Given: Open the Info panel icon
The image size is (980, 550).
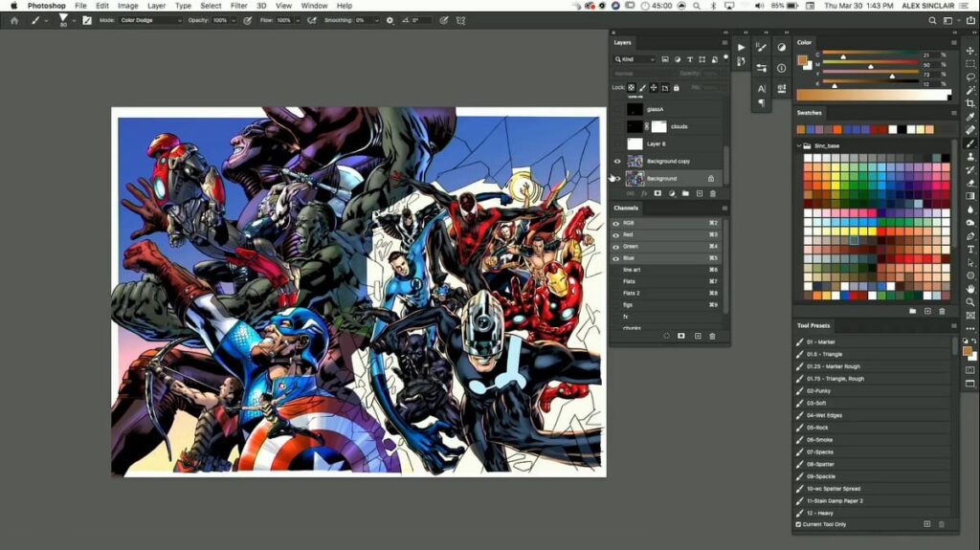Looking at the screenshot, I should click(781, 68).
